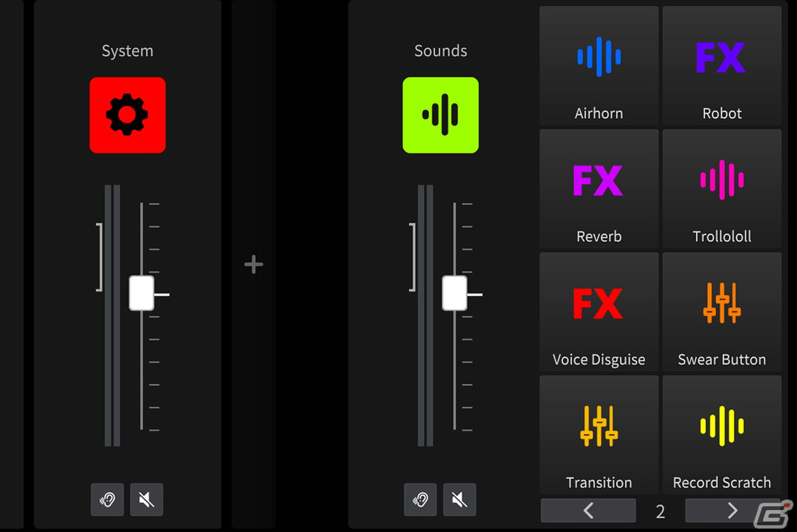Select the green Sounds waveform icon
The width and height of the screenshot is (797, 532).
tap(440, 115)
